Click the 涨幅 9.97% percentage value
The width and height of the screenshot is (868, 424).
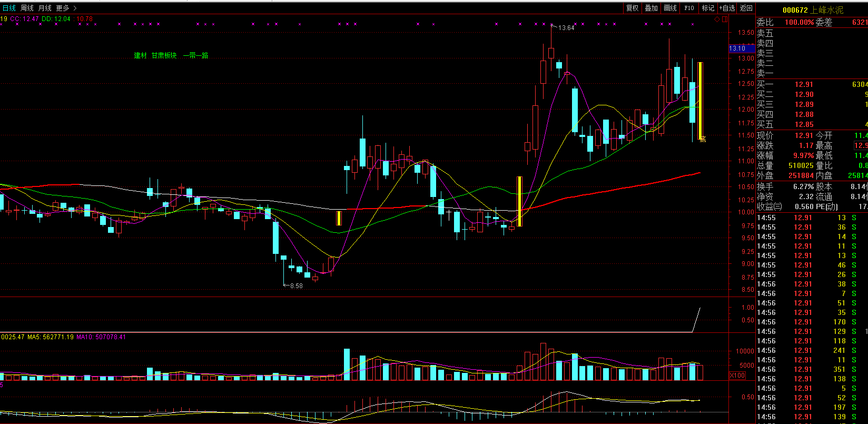coord(804,155)
